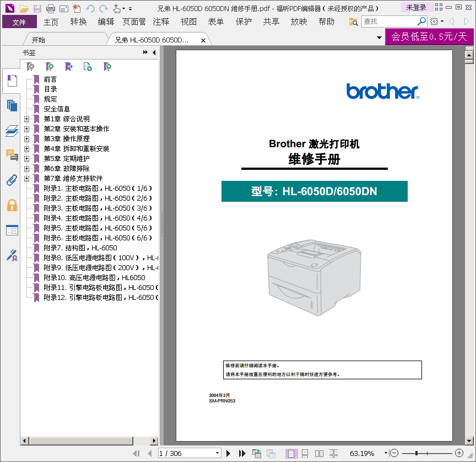
Task: Click the 未登录 login button
Action: click(416, 8)
